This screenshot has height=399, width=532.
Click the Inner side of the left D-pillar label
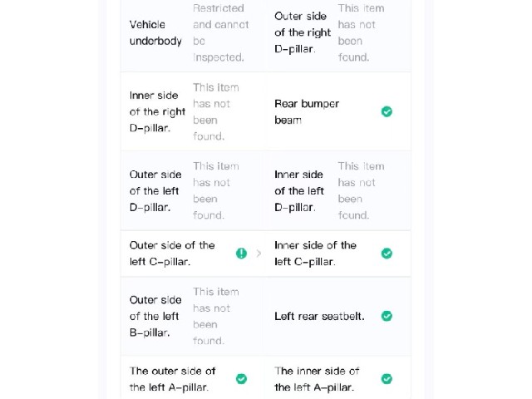[x=299, y=190]
